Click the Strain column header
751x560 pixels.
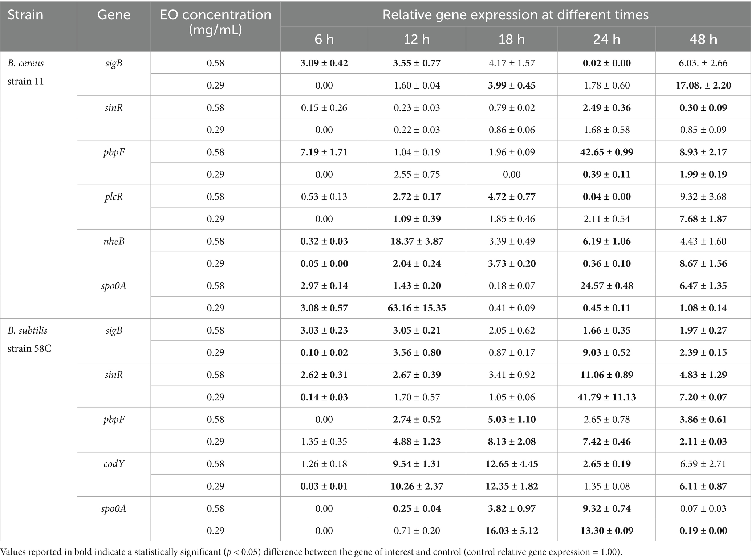tap(25, 15)
